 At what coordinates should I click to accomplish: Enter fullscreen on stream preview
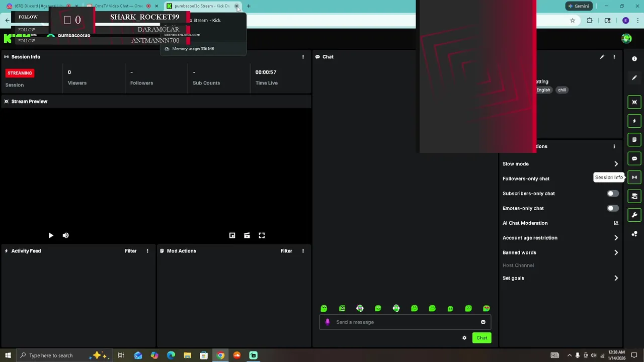pyautogui.click(x=262, y=235)
